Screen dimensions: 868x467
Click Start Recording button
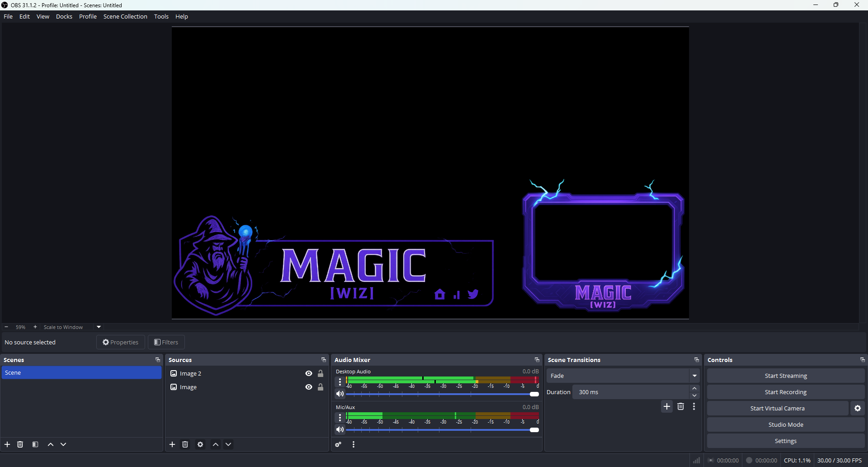coord(785,392)
